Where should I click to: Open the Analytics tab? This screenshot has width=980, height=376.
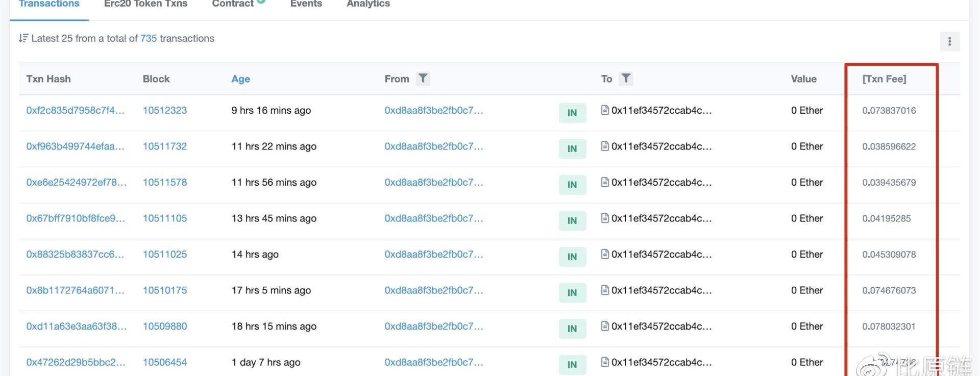coord(368,4)
